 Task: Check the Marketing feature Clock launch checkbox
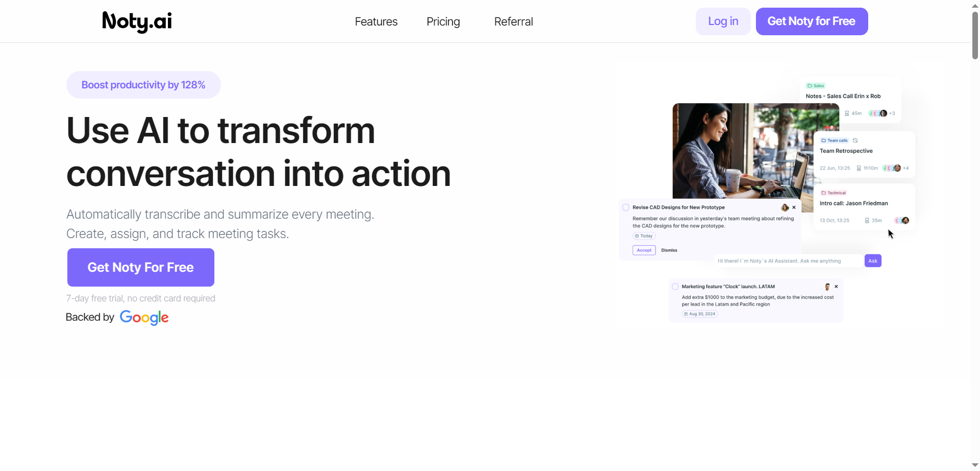(675, 287)
